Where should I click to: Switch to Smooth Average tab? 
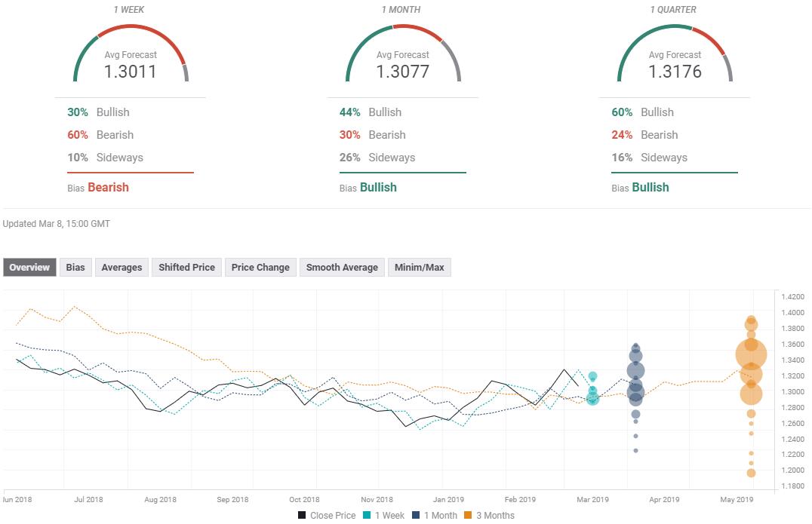coord(342,267)
